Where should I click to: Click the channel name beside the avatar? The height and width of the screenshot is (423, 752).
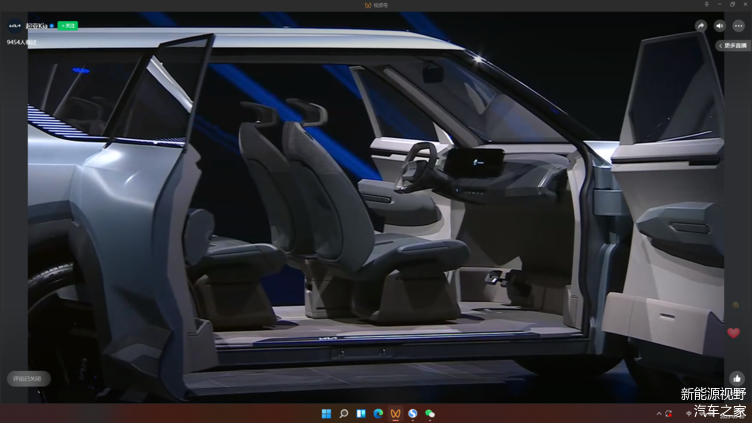[x=36, y=26]
